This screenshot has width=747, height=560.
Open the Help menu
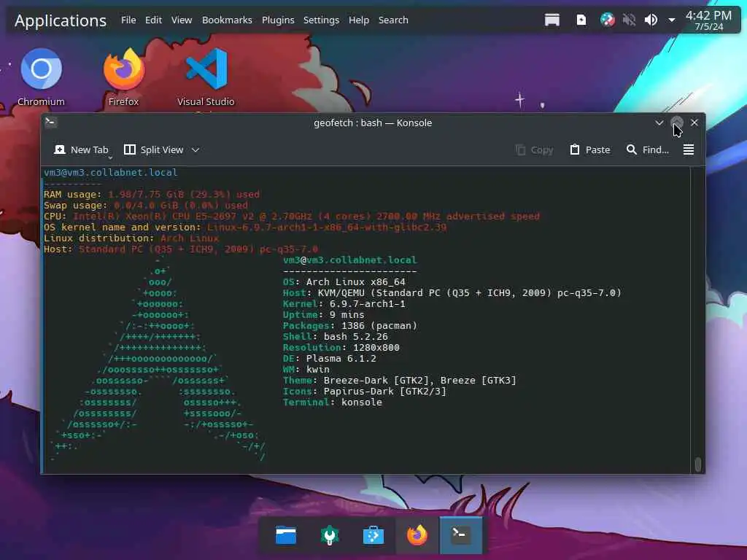tap(359, 20)
